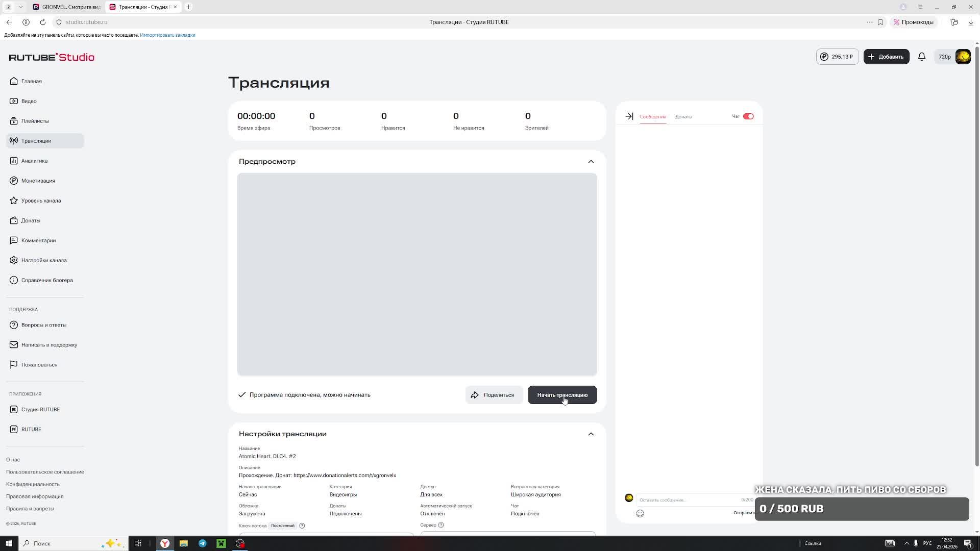The width and height of the screenshot is (980, 551).
Task: Open Монетизация in sidebar menu
Action: (38, 181)
